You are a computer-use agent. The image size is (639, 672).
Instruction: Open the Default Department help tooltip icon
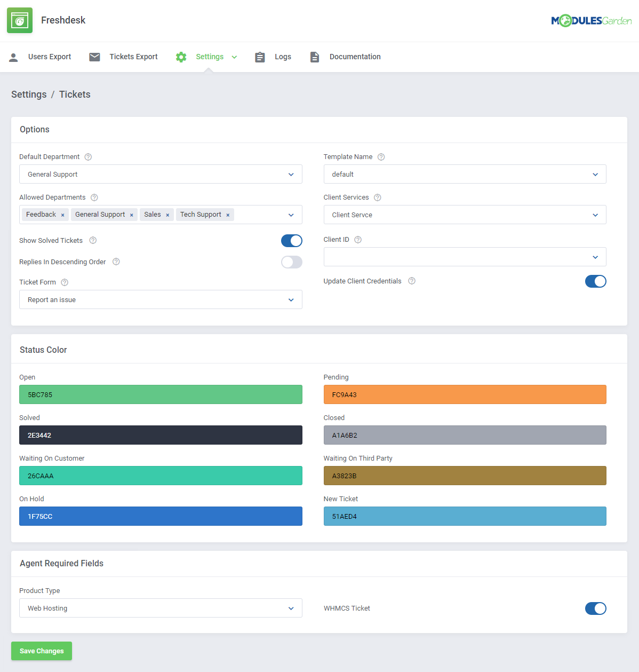tap(87, 156)
